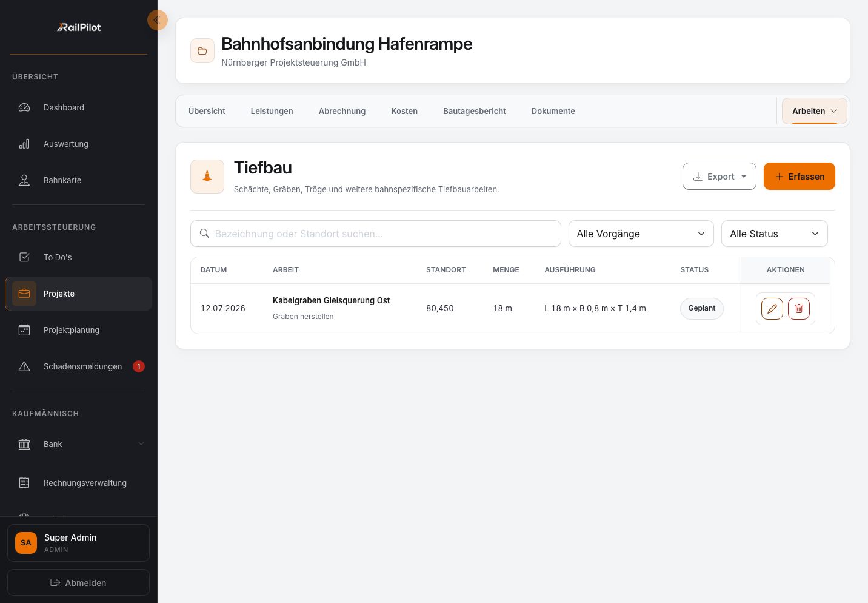Screen dimensions: 868x603
Task: Open the Kosten tab
Action: (x=404, y=111)
